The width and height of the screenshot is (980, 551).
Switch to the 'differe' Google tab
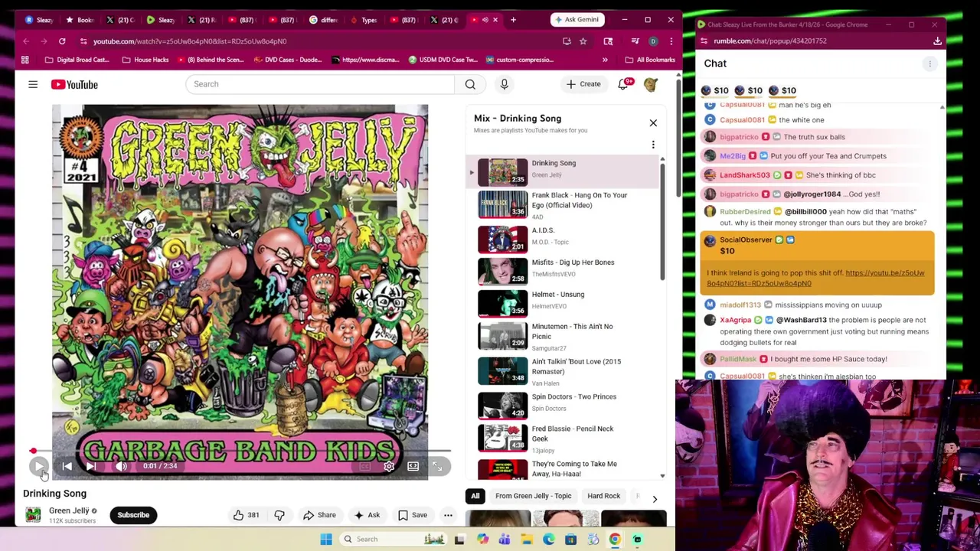(x=323, y=19)
